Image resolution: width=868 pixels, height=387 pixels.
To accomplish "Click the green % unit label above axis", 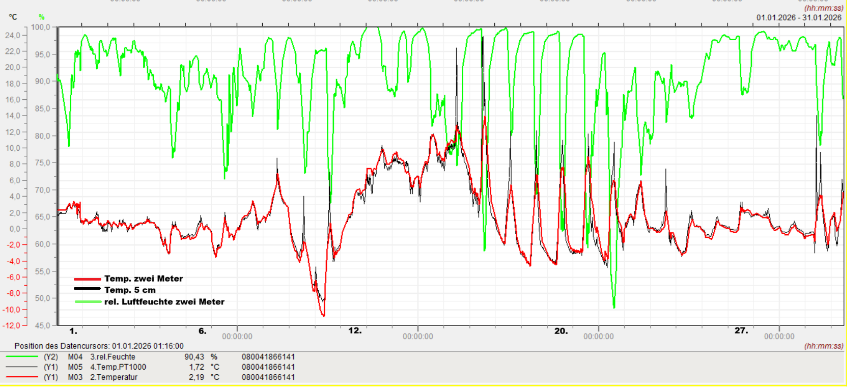I will click(41, 17).
